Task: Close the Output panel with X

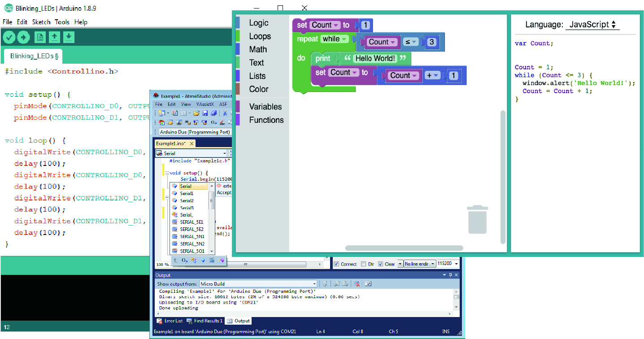Action: click(456, 275)
